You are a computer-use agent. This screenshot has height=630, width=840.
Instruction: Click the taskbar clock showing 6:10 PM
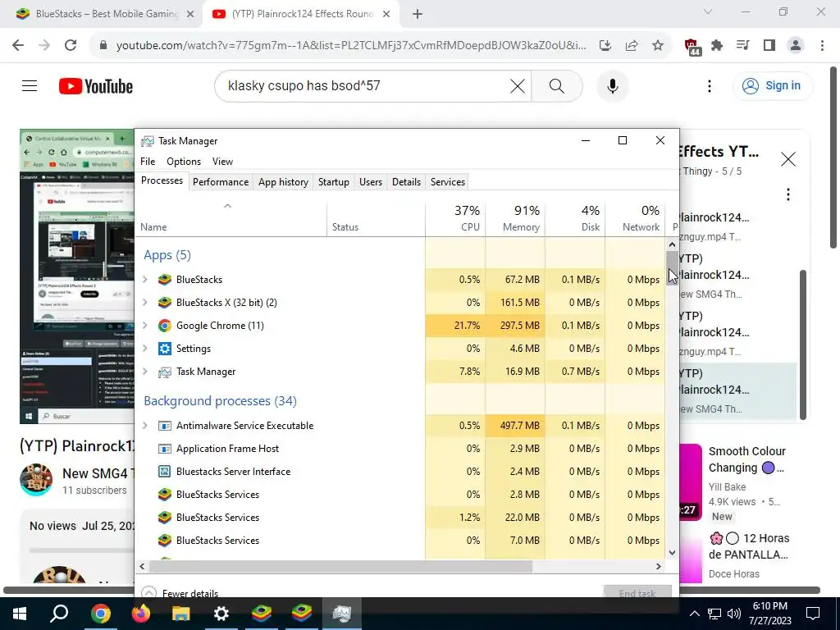(769, 614)
